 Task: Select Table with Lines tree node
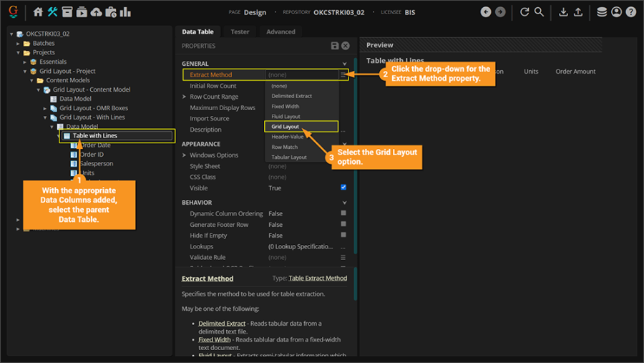(x=94, y=135)
